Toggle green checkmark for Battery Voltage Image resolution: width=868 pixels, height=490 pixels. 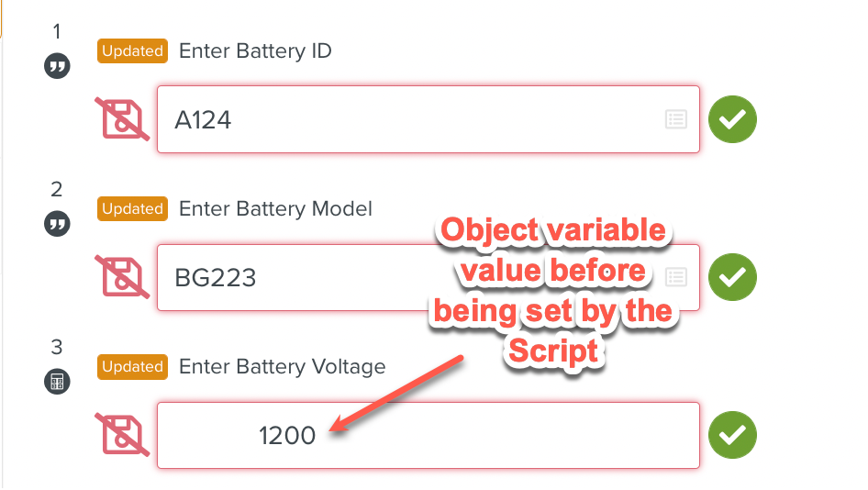731,435
